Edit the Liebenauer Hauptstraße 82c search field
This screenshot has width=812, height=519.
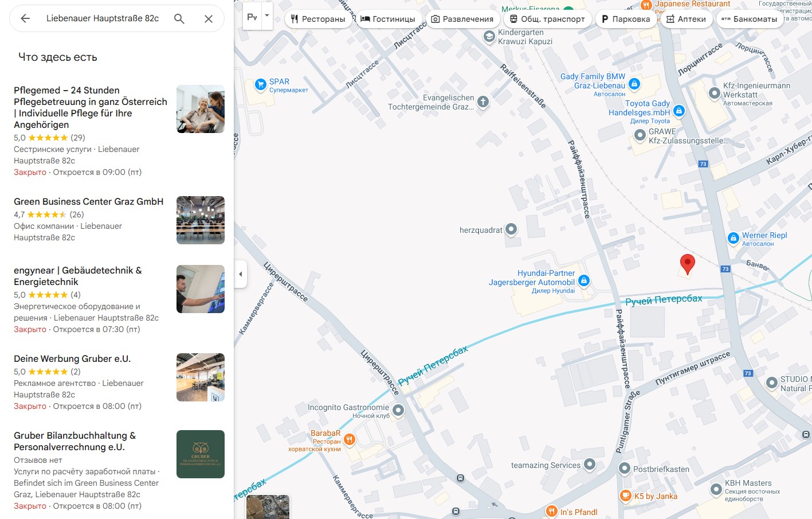(103, 18)
